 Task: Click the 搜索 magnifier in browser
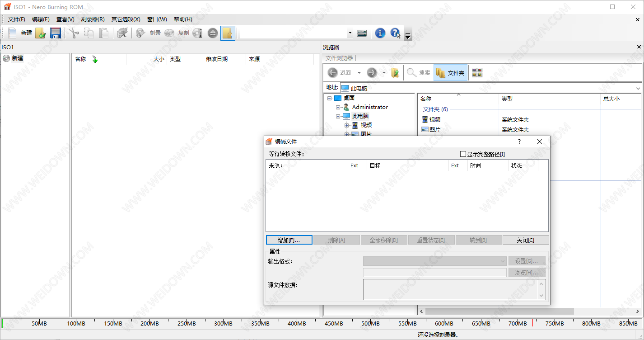pos(411,72)
